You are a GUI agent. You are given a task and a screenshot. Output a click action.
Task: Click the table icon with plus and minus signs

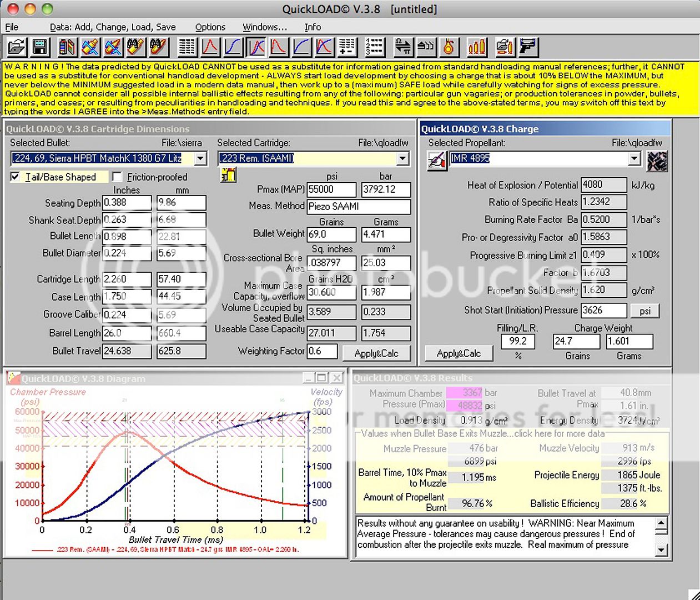click(x=347, y=47)
